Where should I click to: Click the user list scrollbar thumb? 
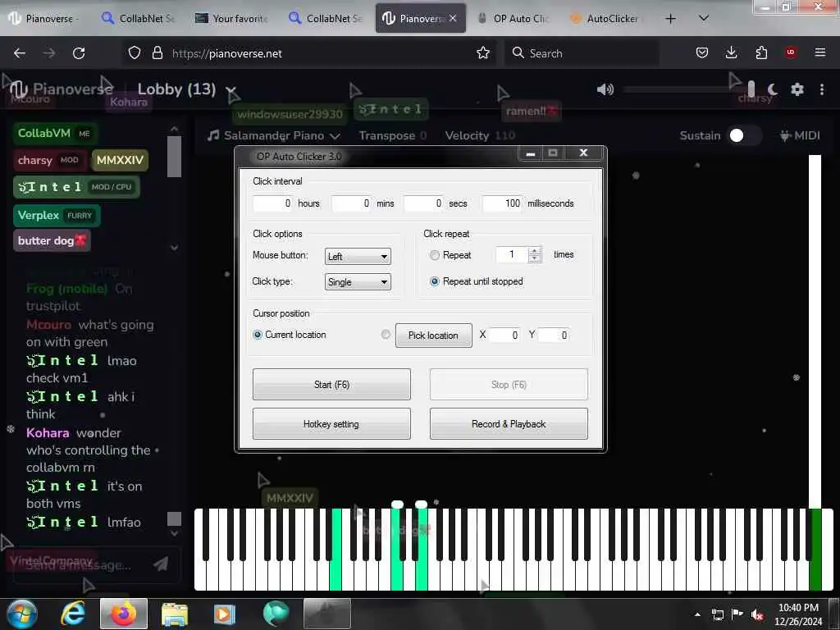coord(174,157)
